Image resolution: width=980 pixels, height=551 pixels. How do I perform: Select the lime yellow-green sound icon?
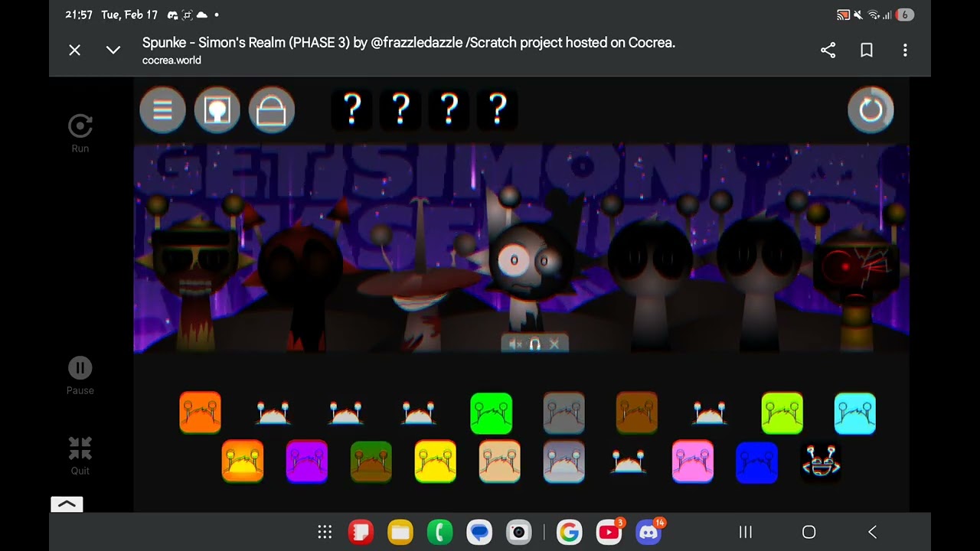[782, 413]
